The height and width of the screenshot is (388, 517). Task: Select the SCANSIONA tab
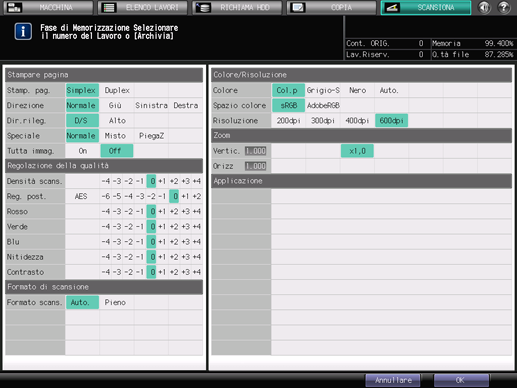(426, 7)
